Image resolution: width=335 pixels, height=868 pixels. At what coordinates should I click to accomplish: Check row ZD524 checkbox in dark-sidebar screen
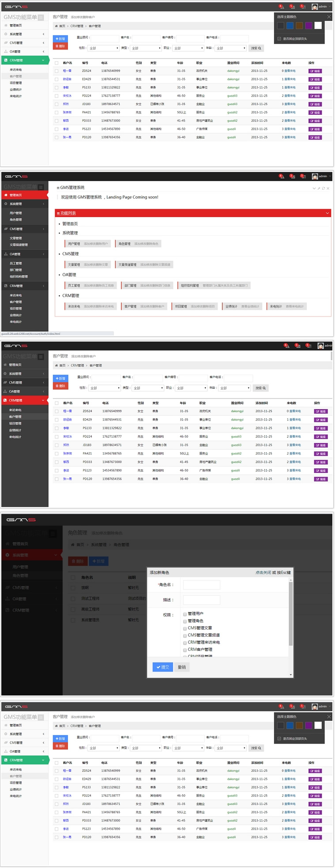click(x=56, y=411)
